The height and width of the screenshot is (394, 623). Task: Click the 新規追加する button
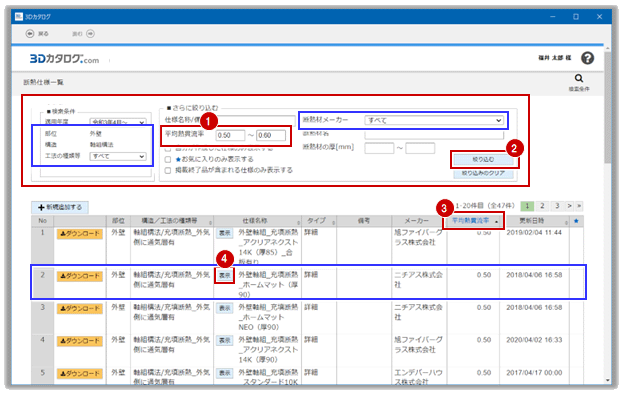(x=60, y=207)
